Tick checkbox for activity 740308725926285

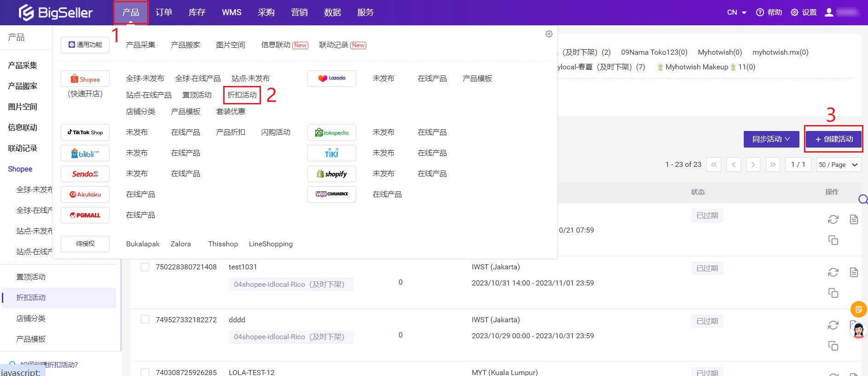[x=145, y=372]
